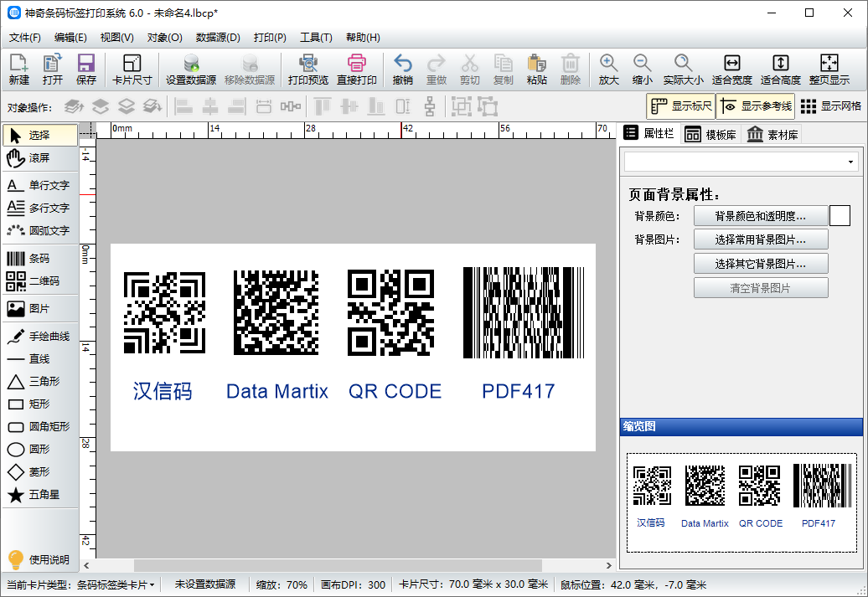The height and width of the screenshot is (597, 868).
Task: Click the align top edges icon
Action: click(323, 106)
